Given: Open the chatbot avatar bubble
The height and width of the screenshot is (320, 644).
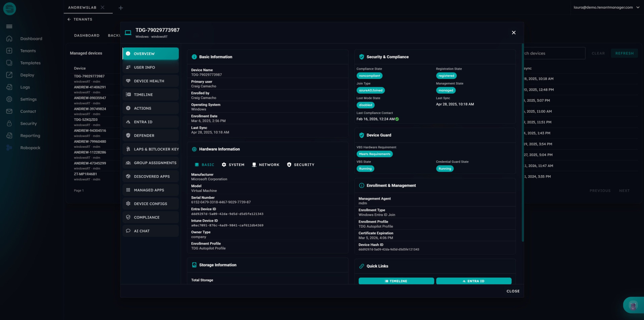Looking at the screenshot, I should tap(633, 306).
